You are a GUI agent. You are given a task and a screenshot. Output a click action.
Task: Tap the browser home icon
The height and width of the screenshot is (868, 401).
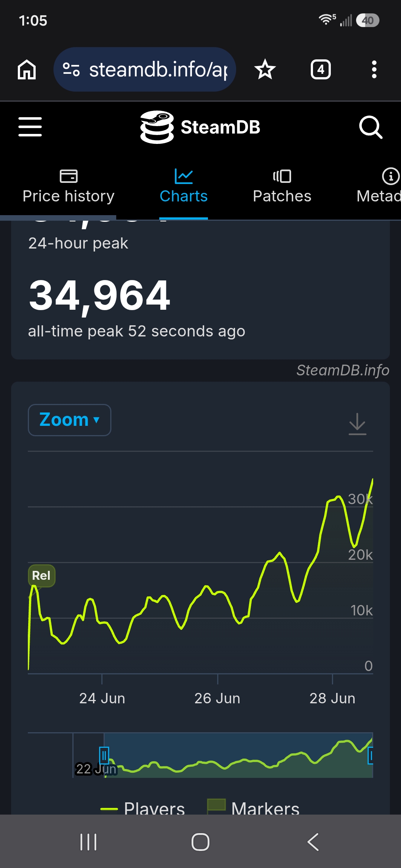pos(27,69)
